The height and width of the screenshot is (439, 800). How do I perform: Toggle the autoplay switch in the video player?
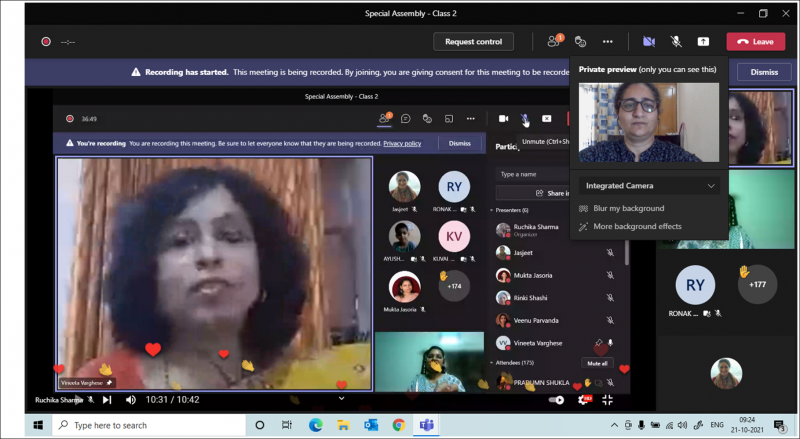(x=556, y=400)
